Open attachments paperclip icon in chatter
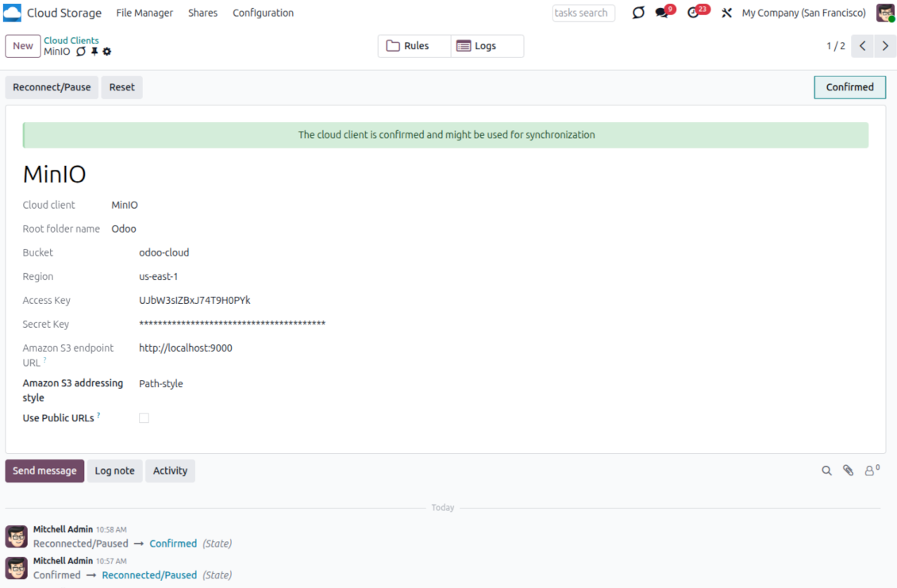897x588 pixels. tap(849, 471)
